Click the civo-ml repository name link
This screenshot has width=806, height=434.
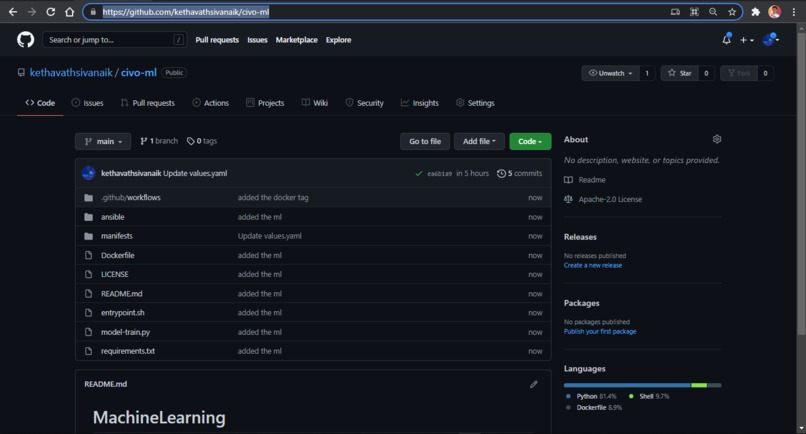(139, 73)
